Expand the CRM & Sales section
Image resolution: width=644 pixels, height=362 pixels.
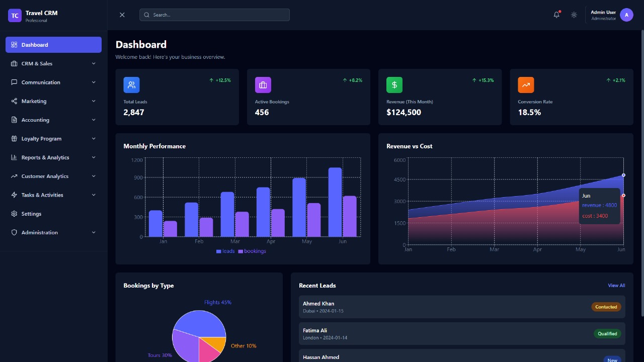coord(53,63)
